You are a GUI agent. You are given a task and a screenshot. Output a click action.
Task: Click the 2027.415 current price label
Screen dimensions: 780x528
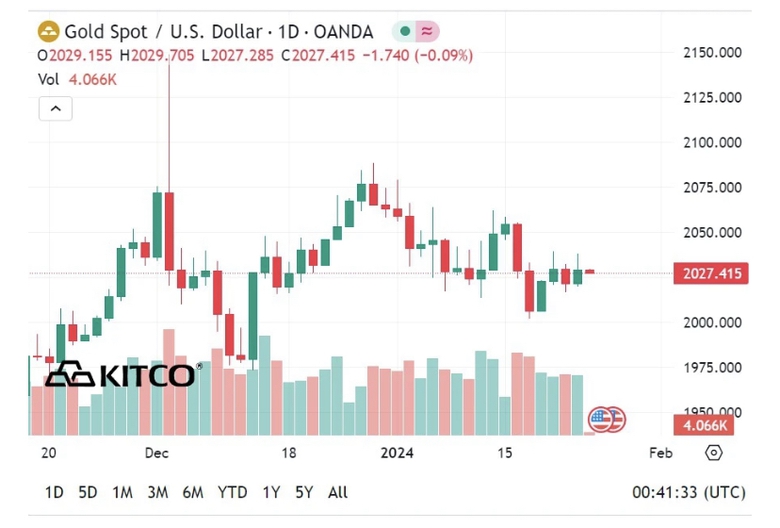click(x=711, y=273)
